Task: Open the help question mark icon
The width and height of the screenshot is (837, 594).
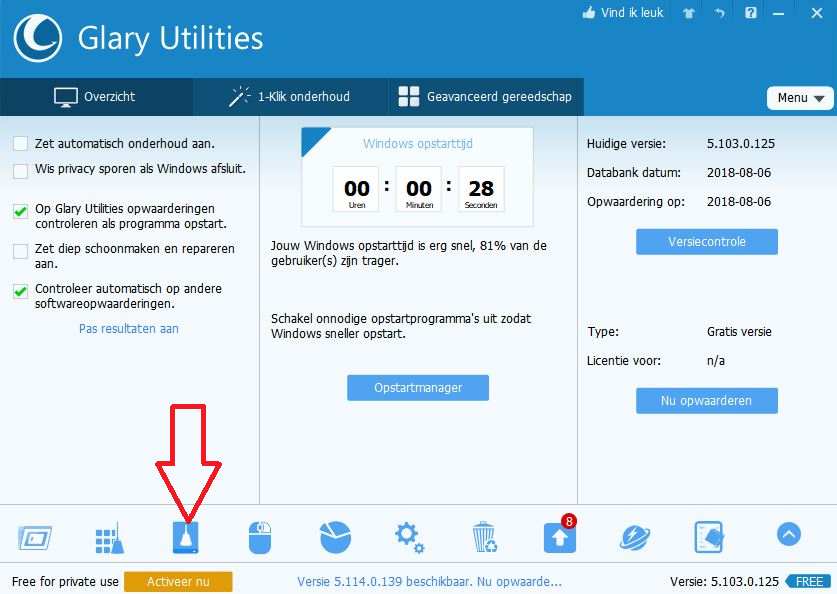Action: [751, 13]
